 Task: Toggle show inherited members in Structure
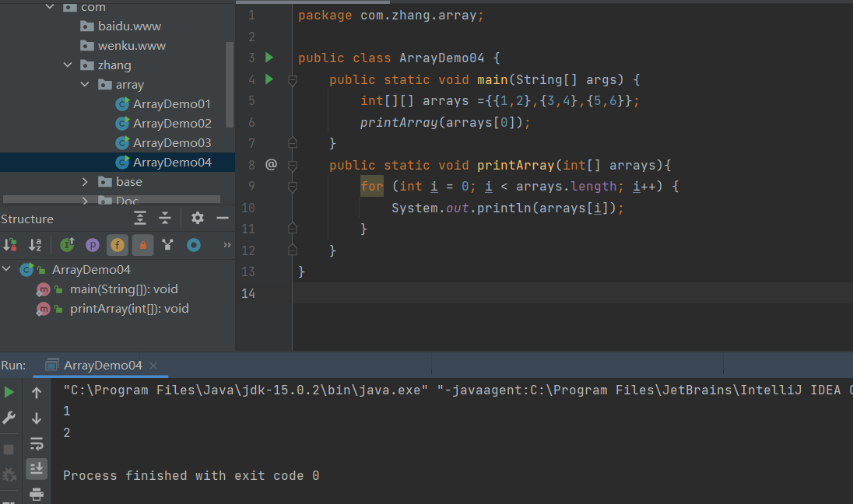click(67, 245)
